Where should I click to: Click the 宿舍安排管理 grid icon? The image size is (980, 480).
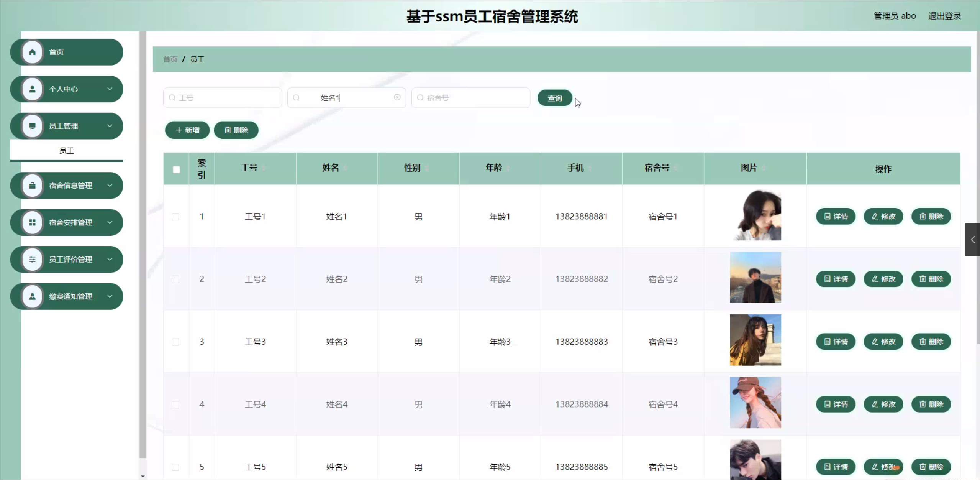[33, 222]
